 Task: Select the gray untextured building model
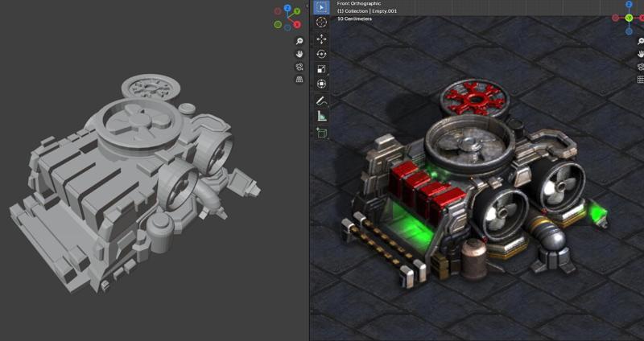[x=134, y=183]
